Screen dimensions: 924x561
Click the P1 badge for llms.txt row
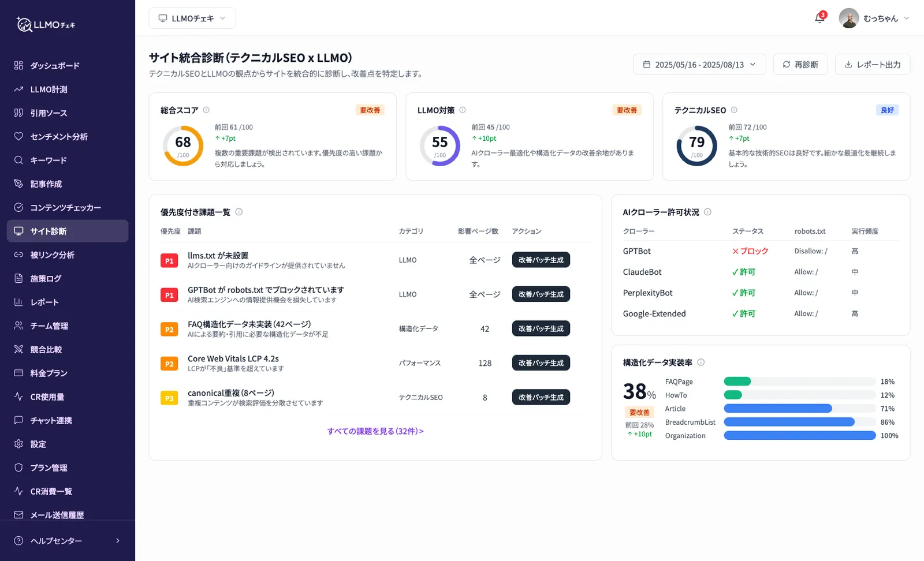click(x=169, y=261)
